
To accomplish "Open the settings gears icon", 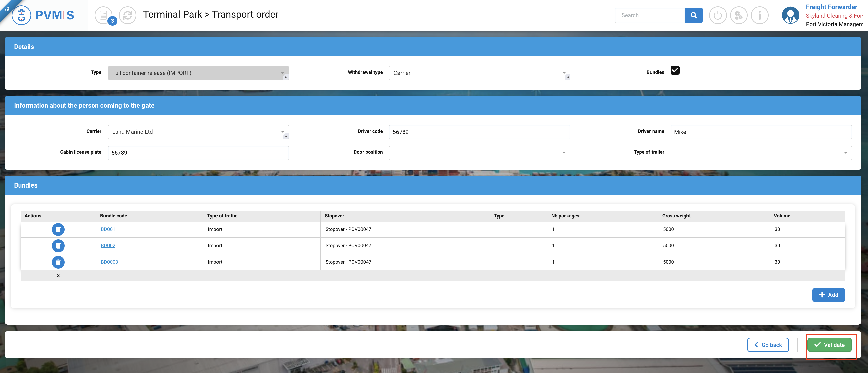I will click(738, 15).
